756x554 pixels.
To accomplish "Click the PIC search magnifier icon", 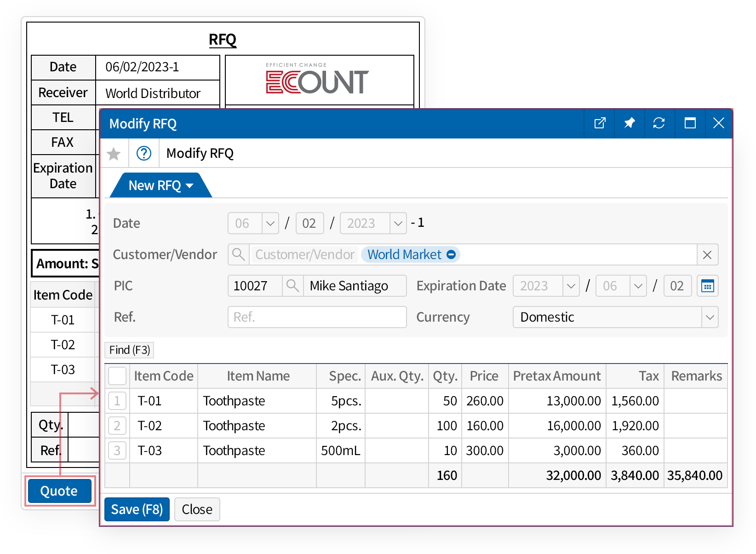I will (x=292, y=286).
